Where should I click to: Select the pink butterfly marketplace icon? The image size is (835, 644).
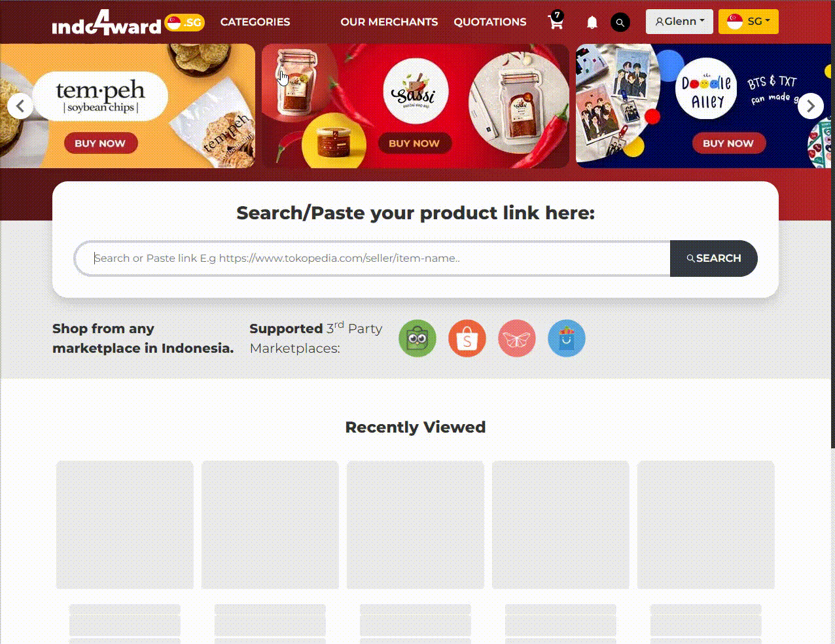click(517, 338)
